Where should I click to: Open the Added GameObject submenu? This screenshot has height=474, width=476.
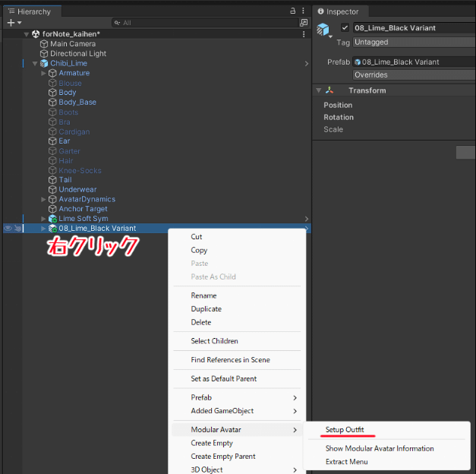coord(237,411)
